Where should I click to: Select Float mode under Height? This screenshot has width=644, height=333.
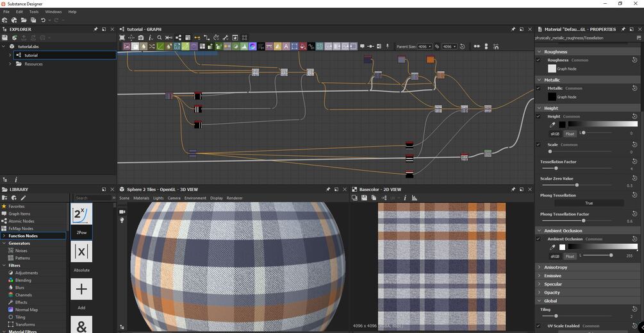coord(570,133)
